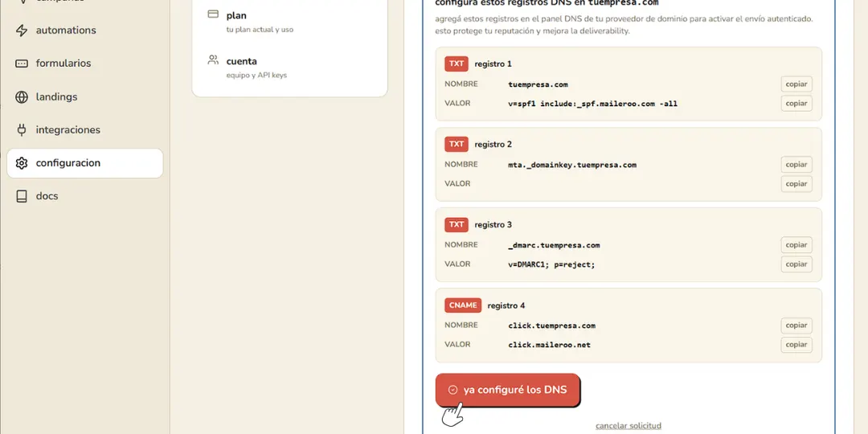Viewport: 868px width, 434px height.
Task: Copy NOMBRE value of registro 1
Action: [x=796, y=84]
